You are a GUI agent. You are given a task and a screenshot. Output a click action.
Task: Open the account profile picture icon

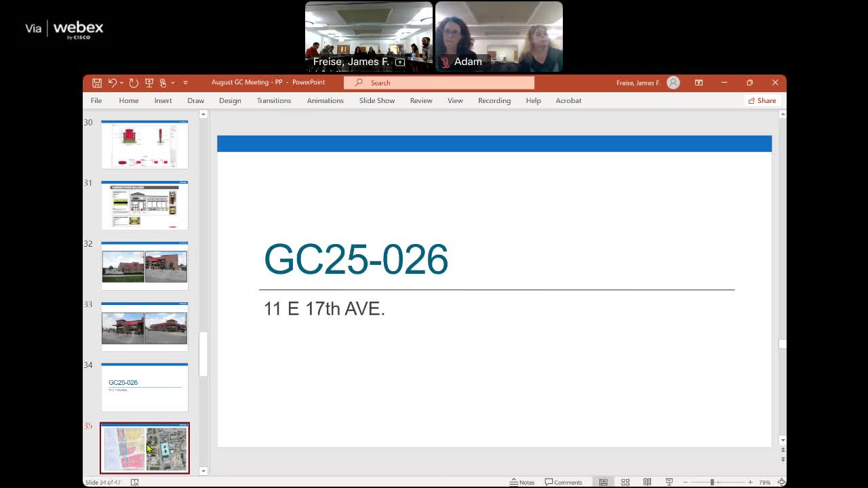click(673, 83)
